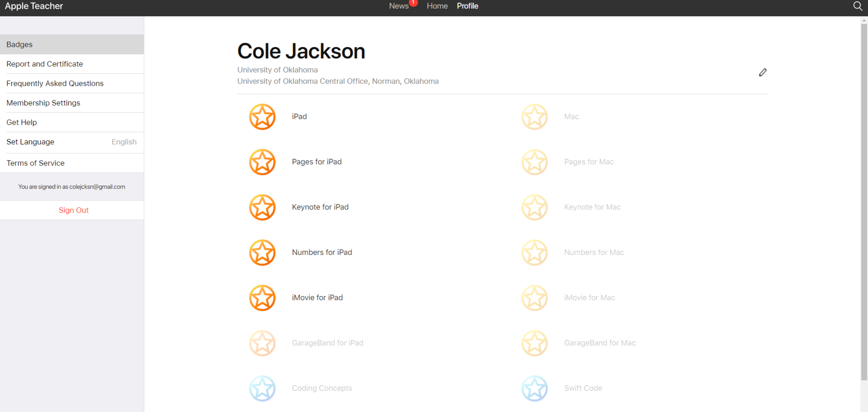The width and height of the screenshot is (868, 412).
Task: Open the Pages for iPad badge star
Action: click(262, 162)
